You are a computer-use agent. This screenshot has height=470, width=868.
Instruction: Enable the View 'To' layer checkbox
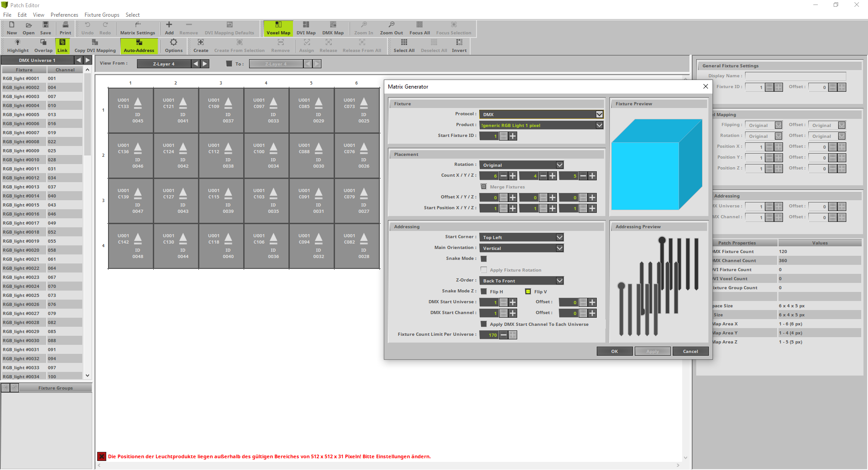click(229, 64)
